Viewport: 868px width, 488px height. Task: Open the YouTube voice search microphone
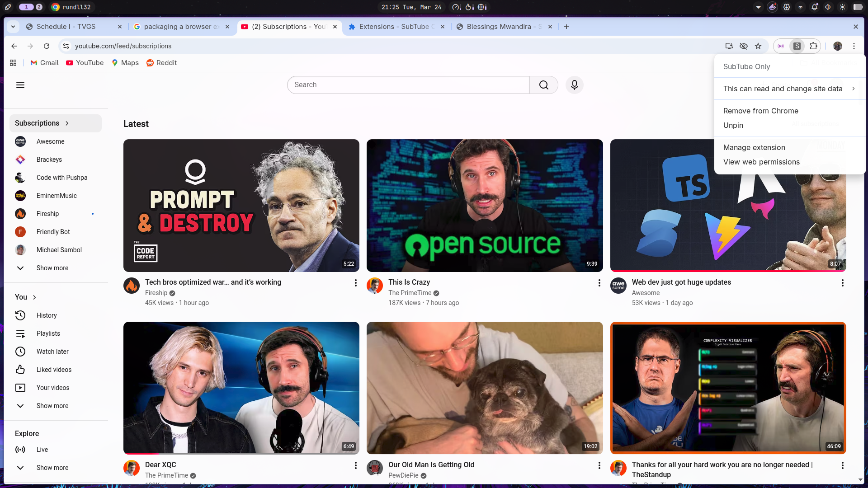click(574, 85)
